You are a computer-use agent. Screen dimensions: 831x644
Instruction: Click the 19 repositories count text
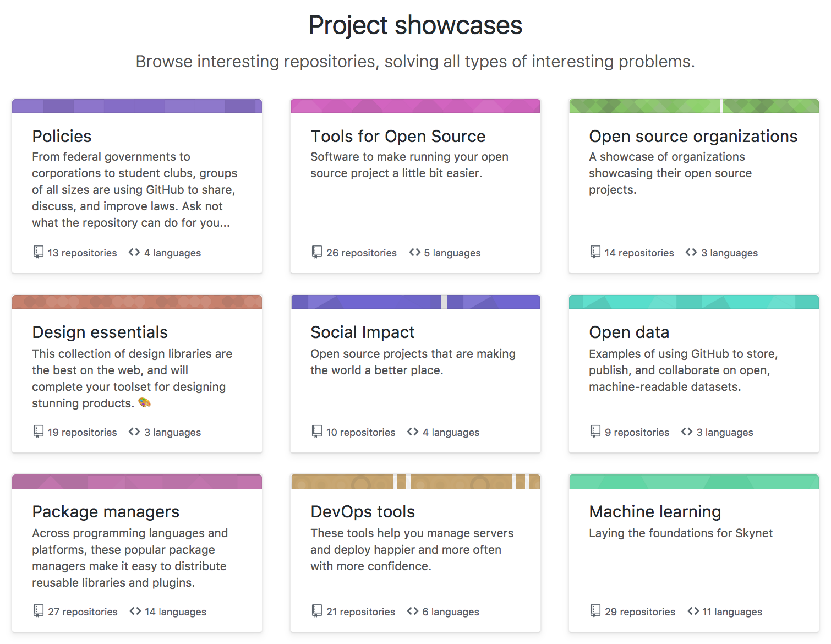pyautogui.click(x=83, y=432)
